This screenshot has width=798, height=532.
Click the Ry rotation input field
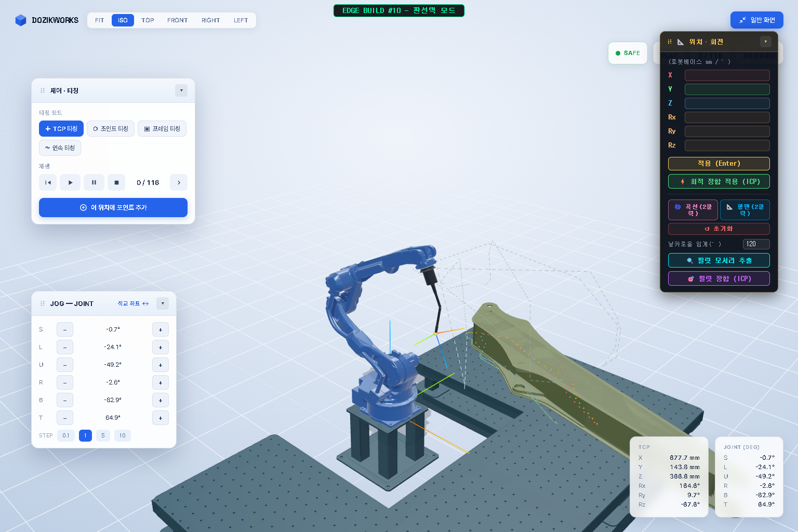tap(727, 131)
